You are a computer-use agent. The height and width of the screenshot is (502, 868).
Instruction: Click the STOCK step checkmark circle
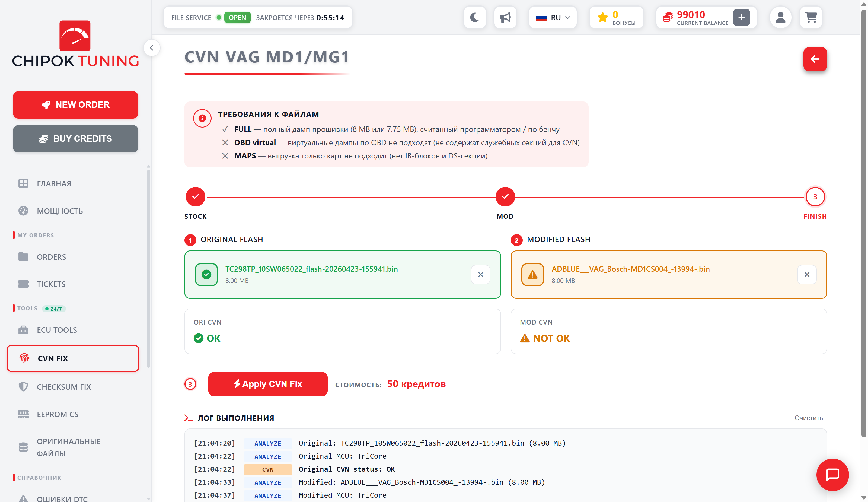[195, 197]
